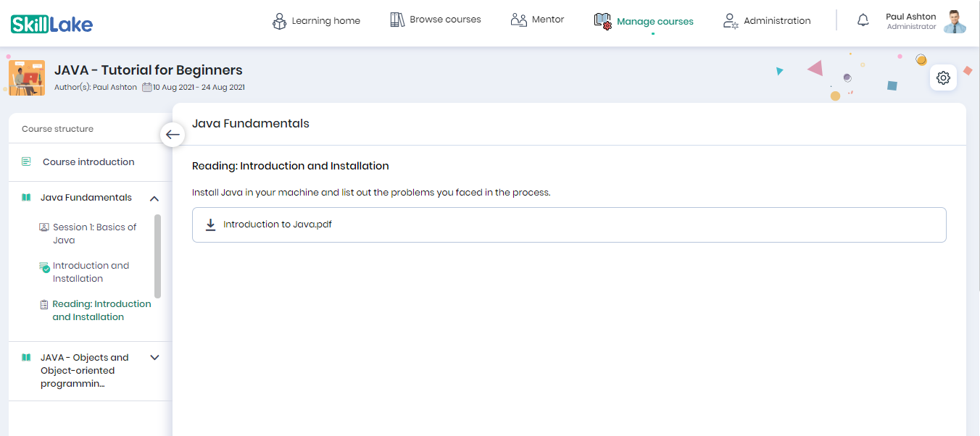Click the date range 10 Aug 2021 - 24 Aug 2021

click(199, 88)
